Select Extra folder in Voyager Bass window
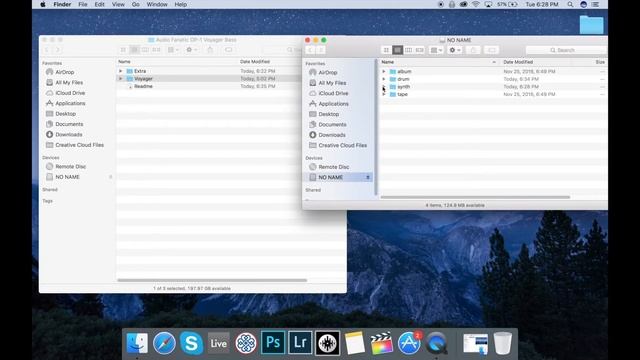This screenshot has height=360, width=640. click(x=140, y=71)
